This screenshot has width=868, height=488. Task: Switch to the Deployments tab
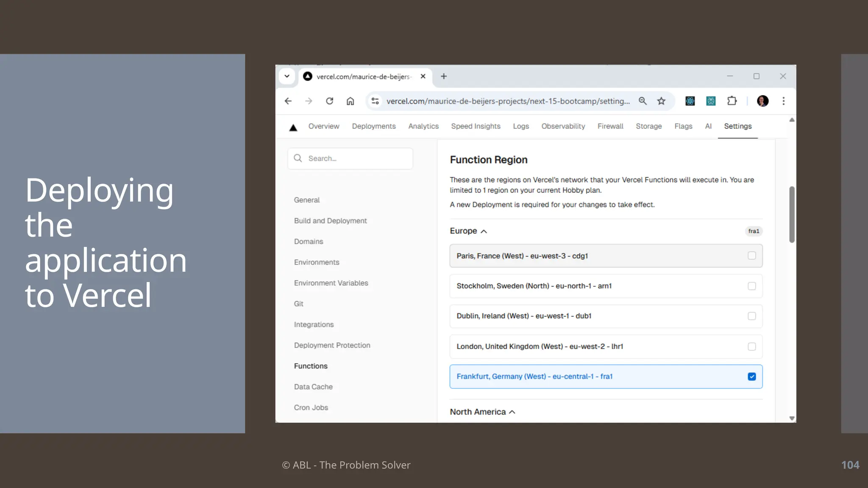click(x=373, y=126)
